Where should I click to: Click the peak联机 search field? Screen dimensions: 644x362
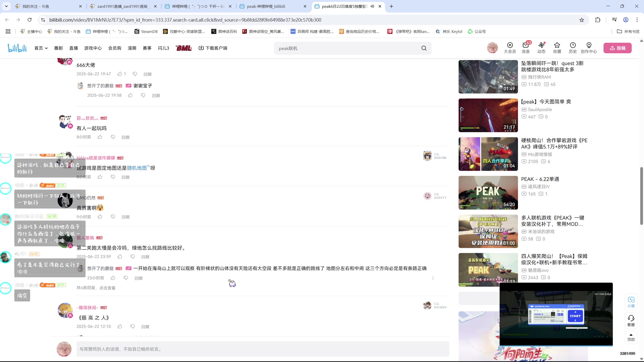tap(347, 48)
